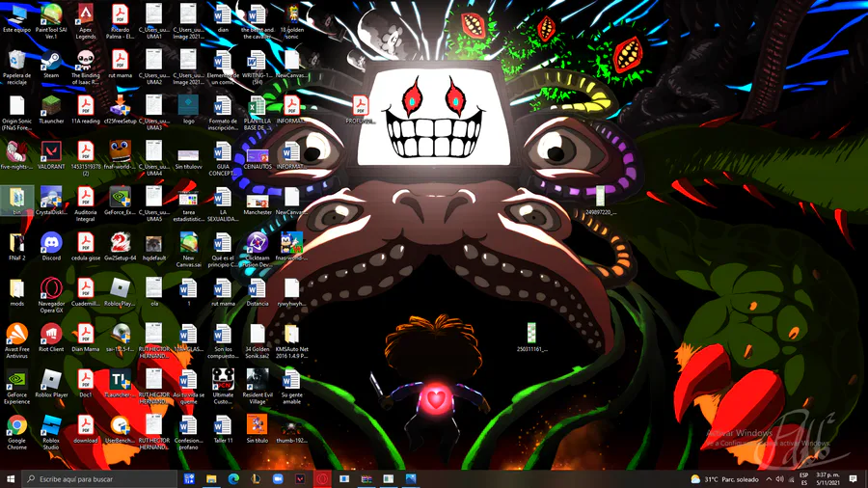Open the PROFUNDI PDF near the monitor
Image resolution: width=868 pixels, height=488 pixels.
pyautogui.click(x=360, y=110)
